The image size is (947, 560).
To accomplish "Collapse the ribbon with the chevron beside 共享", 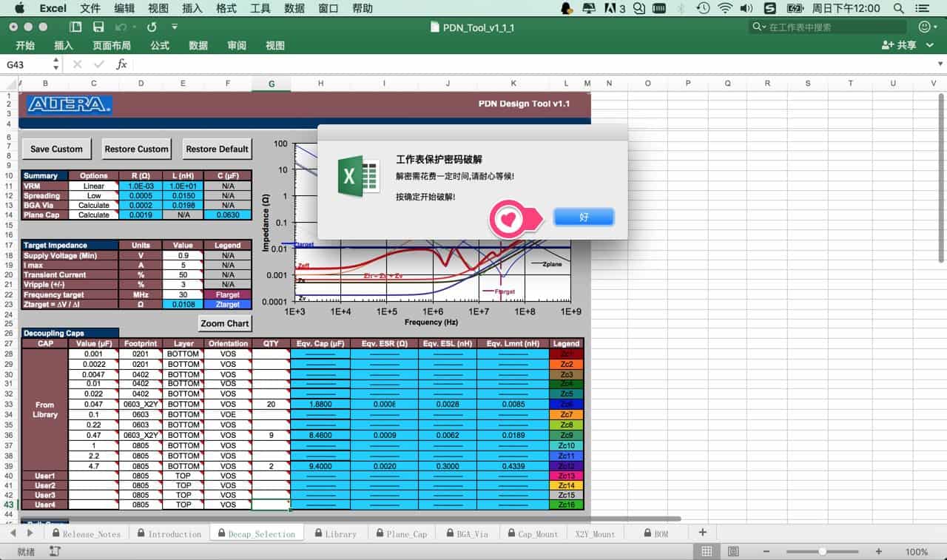I will click(x=931, y=45).
